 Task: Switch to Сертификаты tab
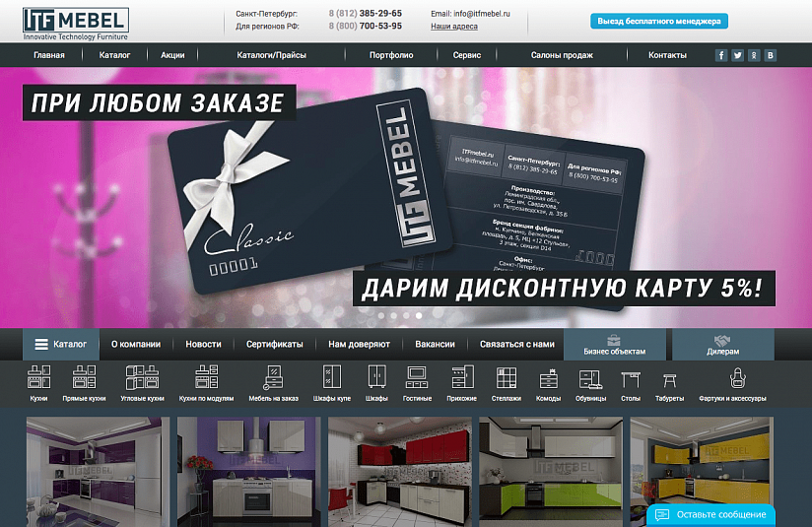275,344
